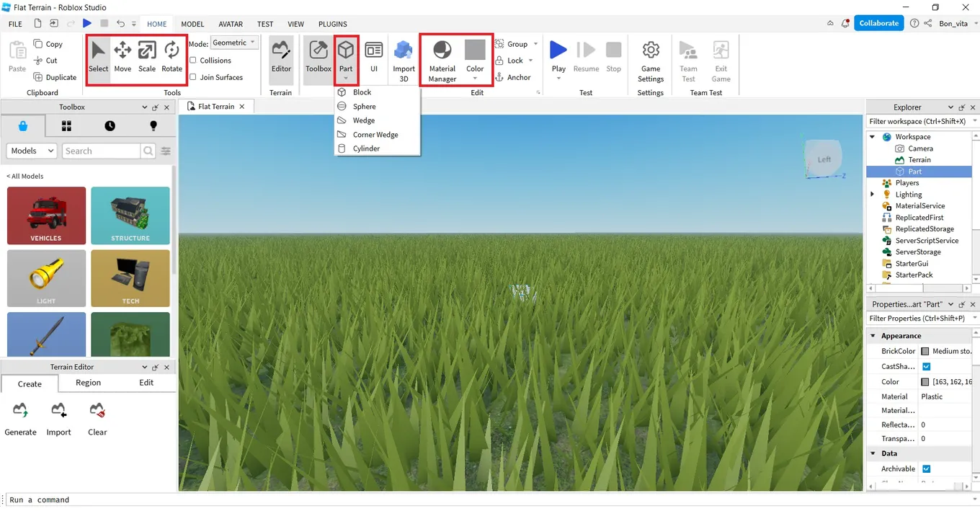Image resolution: width=980 pixels, height=524 pixels.
Task: Open the UI tools button
Action: pos(374,57)
